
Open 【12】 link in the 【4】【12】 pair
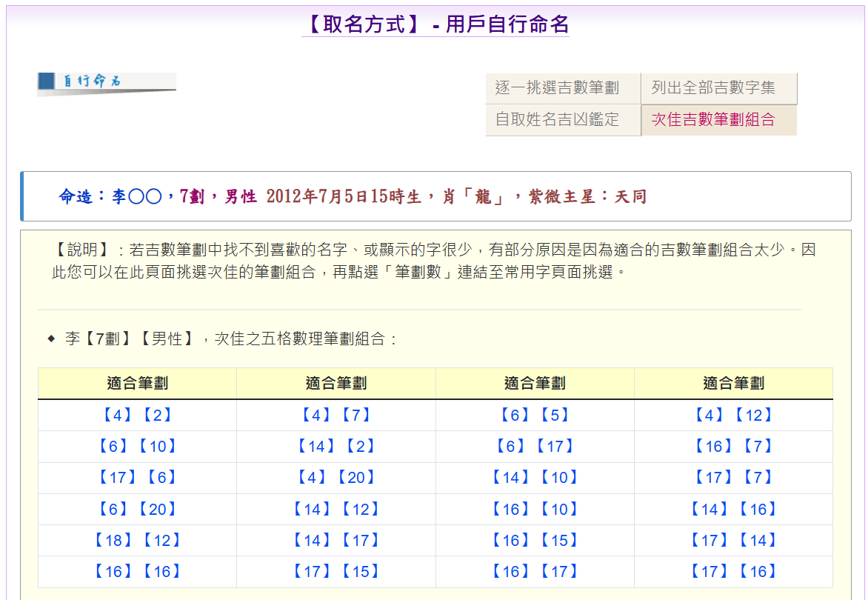tap(753, 415)
